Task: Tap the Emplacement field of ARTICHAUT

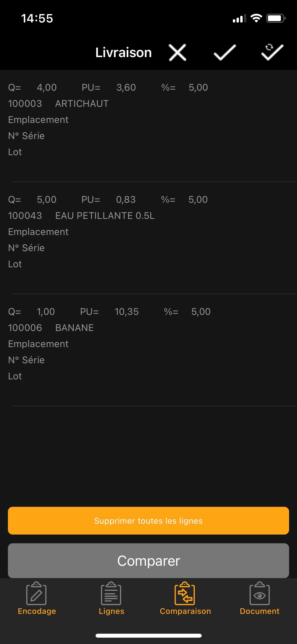Action: click(38, 120)
